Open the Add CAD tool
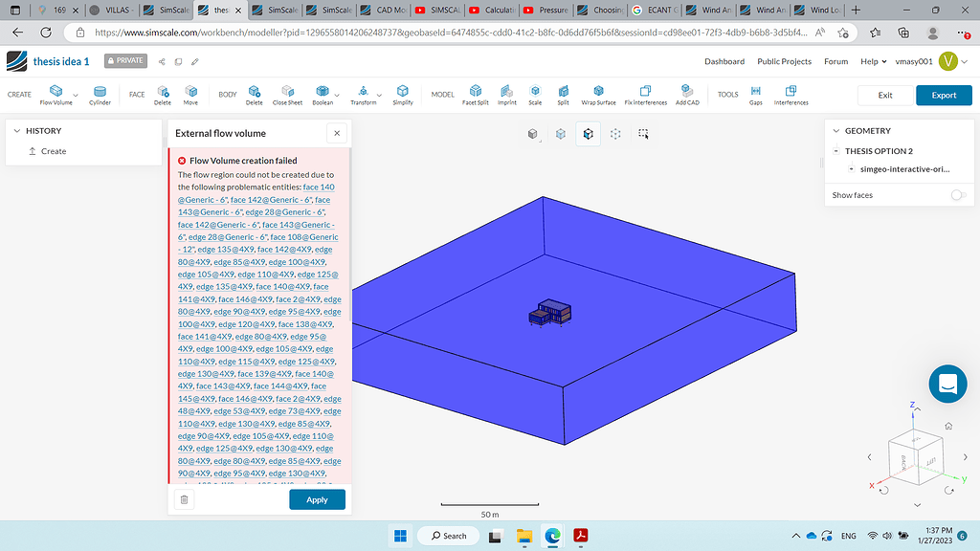 coord(687,94)
